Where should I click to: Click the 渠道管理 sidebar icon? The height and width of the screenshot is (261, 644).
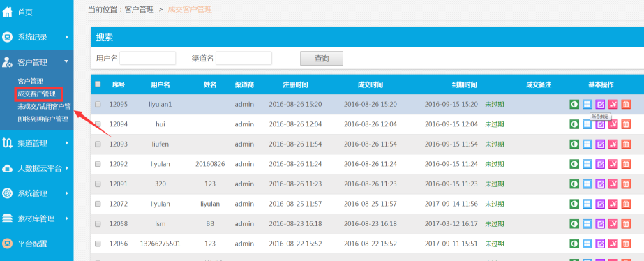(8, 143)
